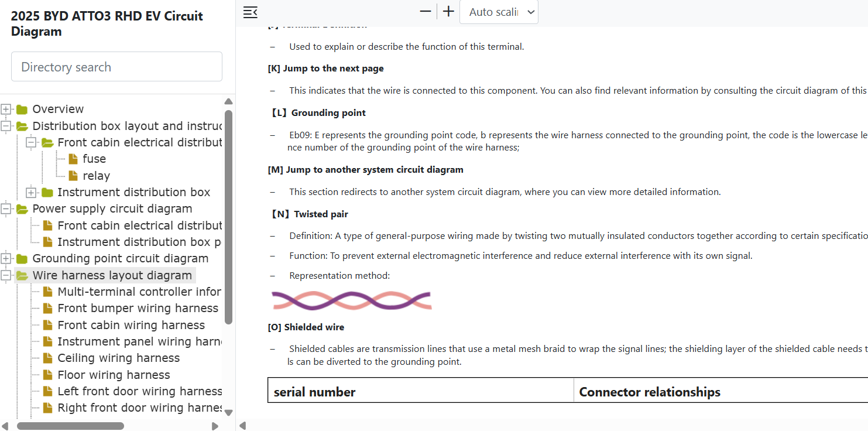Click the document icon for Left front door harness
Image resolution: width=868 pixels, height=431 pixels.
pyautogui.click(x=48, y=391)
